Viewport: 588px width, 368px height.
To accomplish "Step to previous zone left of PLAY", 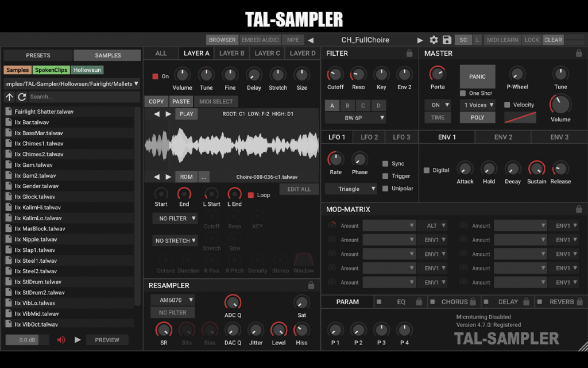I will (157, 114).
